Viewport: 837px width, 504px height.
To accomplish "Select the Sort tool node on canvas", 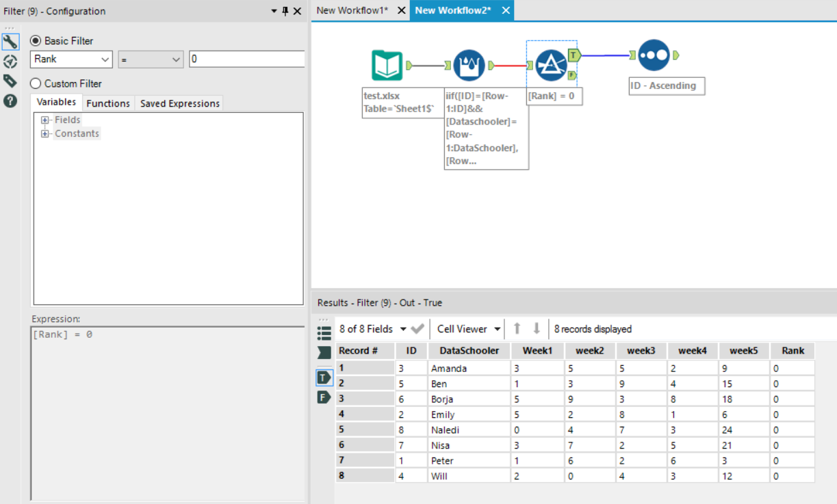I will coord(654,55).
